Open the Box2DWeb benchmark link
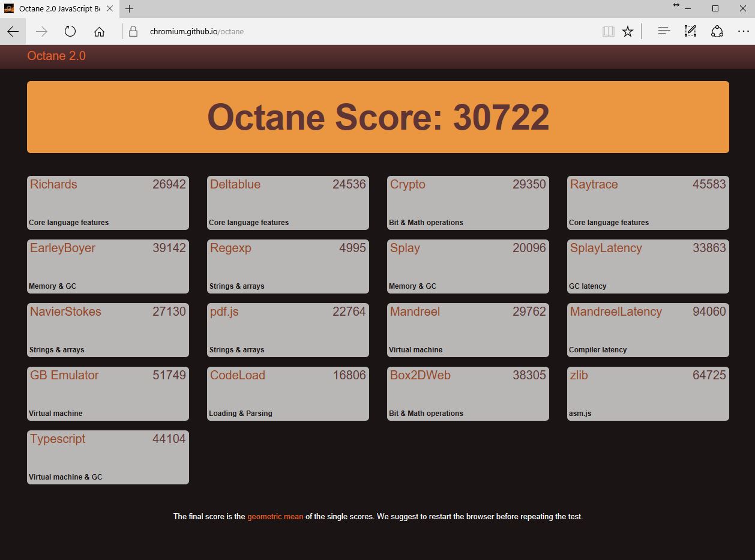755x560 pixels. 420,375
